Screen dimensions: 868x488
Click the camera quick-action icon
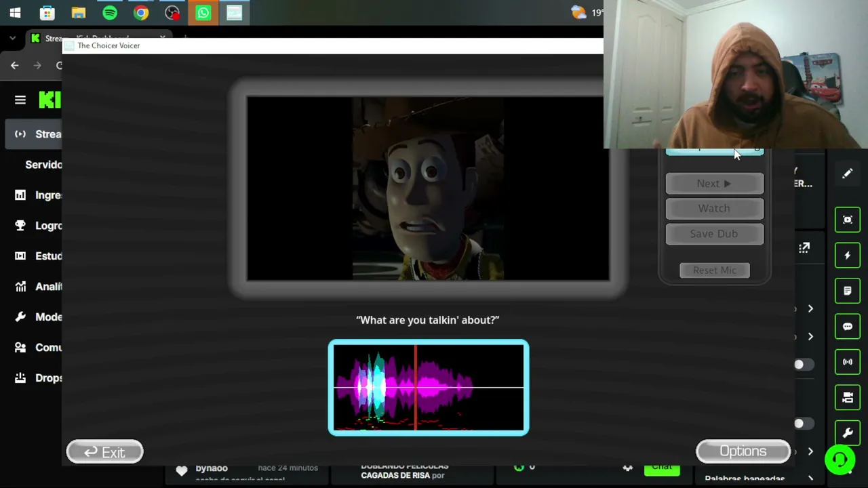848,398
